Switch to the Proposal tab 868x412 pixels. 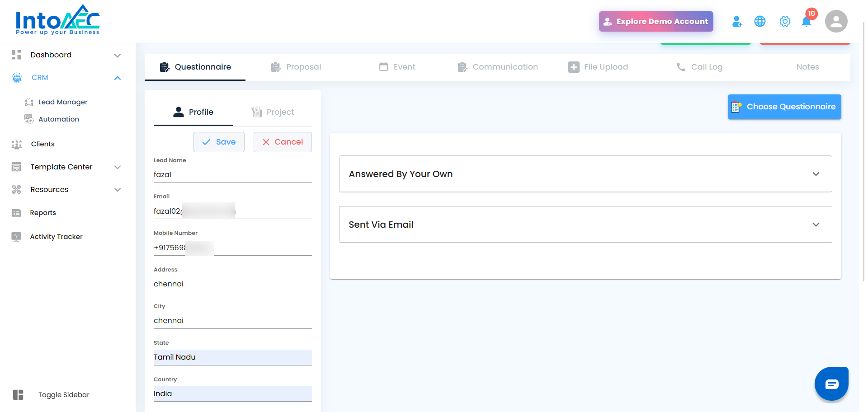296,67
